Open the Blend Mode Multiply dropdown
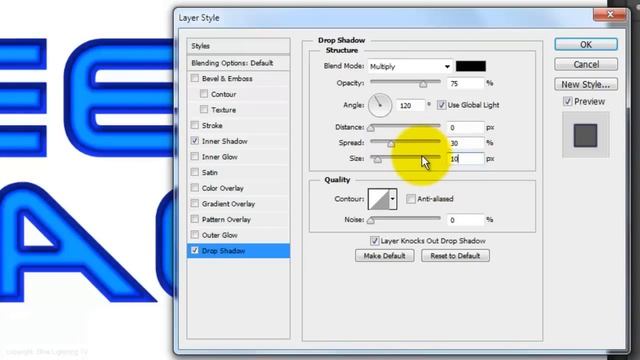Image resolution: width=640 pixels, height=360 pixels. pos(410,66)
